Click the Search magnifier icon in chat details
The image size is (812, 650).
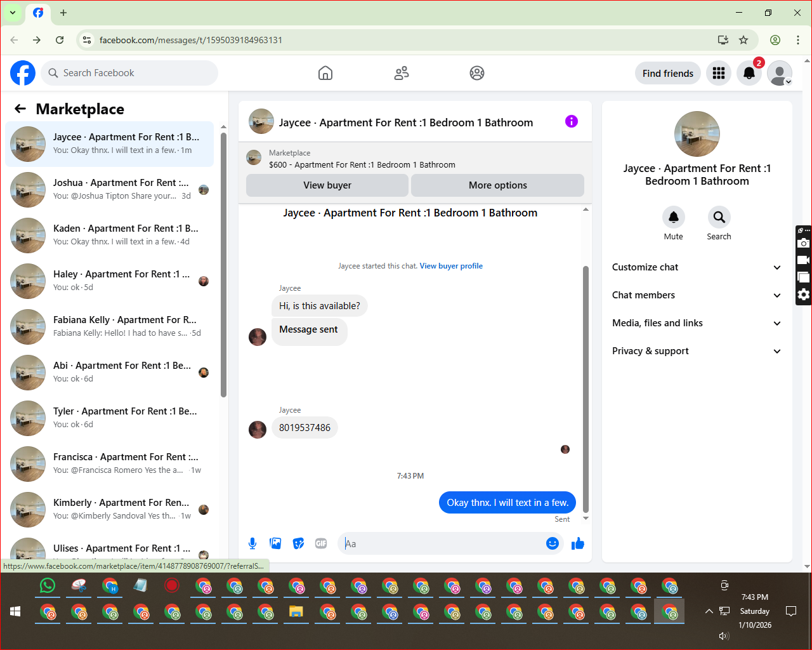tap(719, 217)
